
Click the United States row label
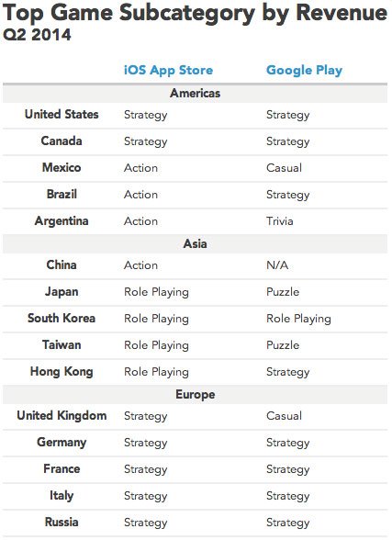click(x=62, y=114)
